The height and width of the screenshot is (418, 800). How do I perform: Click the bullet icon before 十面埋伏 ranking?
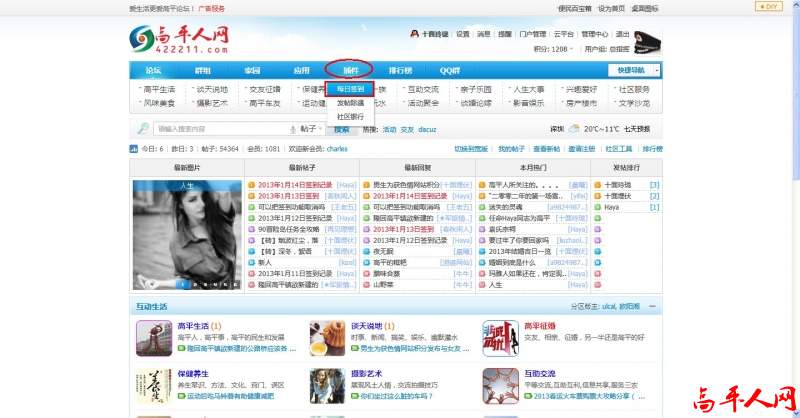coord(597,196)
